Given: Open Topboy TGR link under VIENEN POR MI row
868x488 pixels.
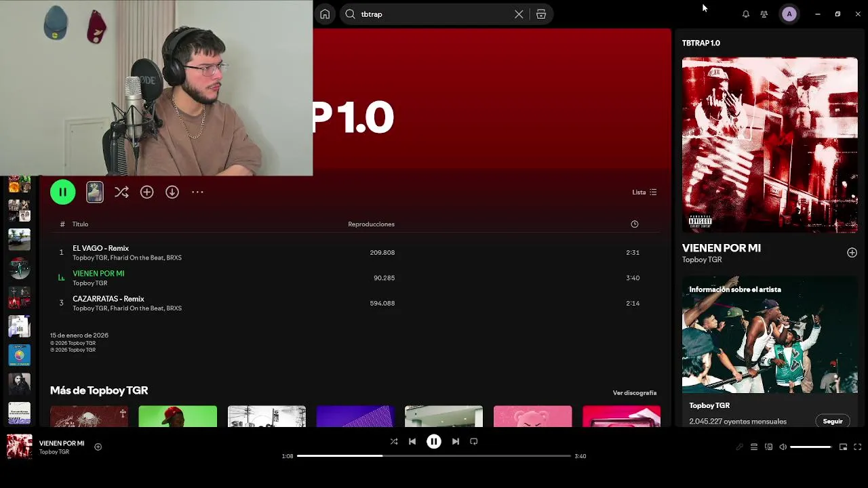Looking at the screenshot, I should pyautogui.click(x=90, y=283).
